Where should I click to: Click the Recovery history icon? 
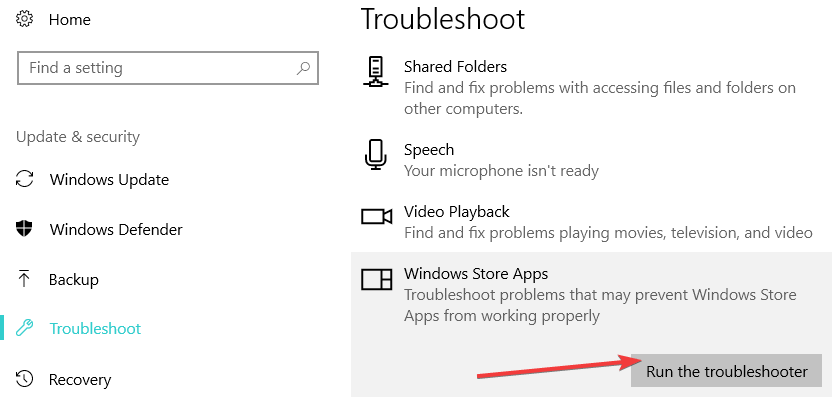[25, 379]
